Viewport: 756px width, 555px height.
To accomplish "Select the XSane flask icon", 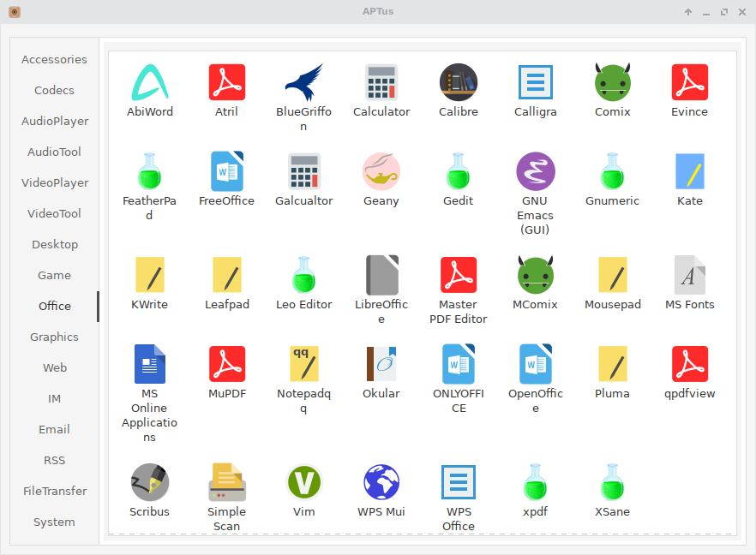I will point(612,482).
